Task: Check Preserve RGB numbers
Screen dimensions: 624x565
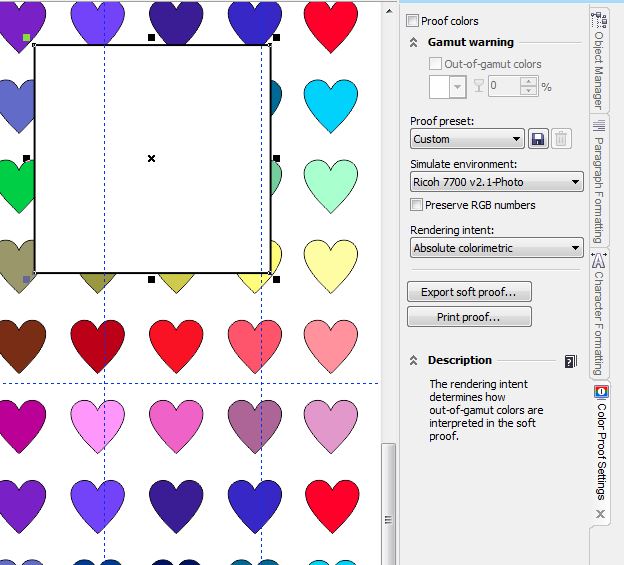Action: point(416,205)
